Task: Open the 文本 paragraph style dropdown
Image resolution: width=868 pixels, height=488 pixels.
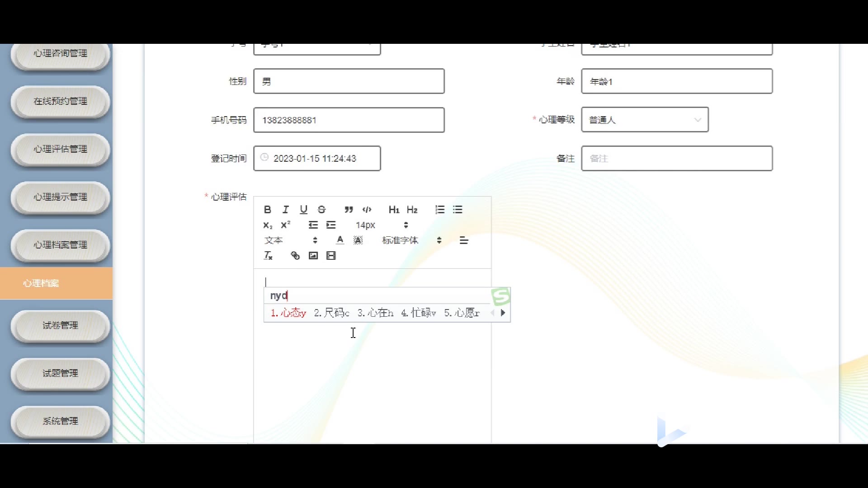Action: pos(291,240)
